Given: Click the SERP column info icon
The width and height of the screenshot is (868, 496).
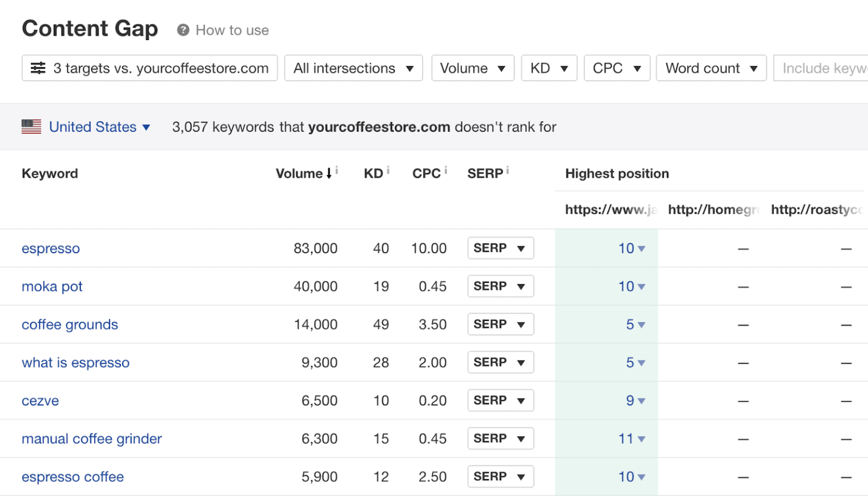Looking at the screenshot, I should coord(507,170).
